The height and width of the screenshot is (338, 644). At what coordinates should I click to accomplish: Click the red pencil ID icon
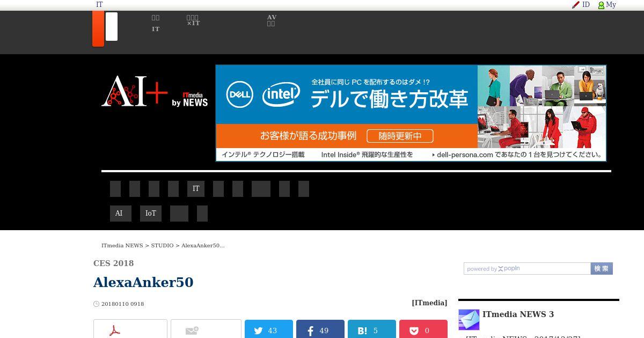coord(576,5)
